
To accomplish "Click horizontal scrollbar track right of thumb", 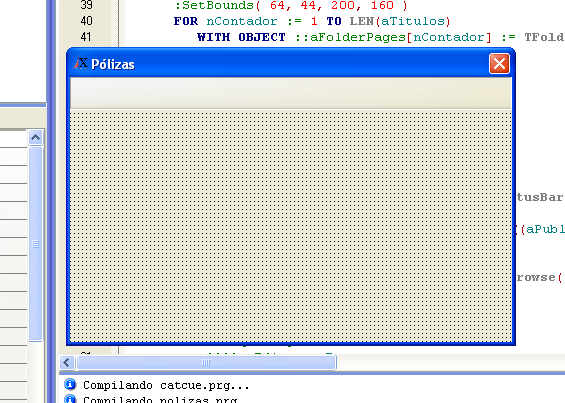I will click(x=450, y=362).
